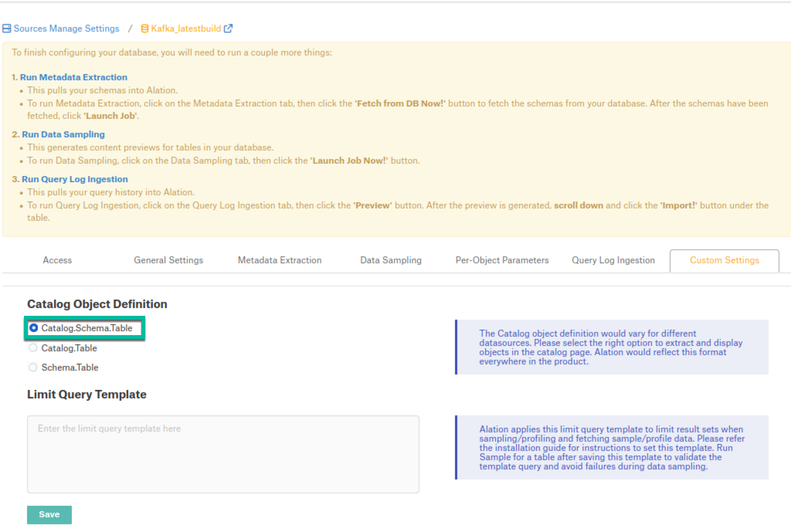Click 'This pulls your schemas into Alation.' text

coord(102,90)
